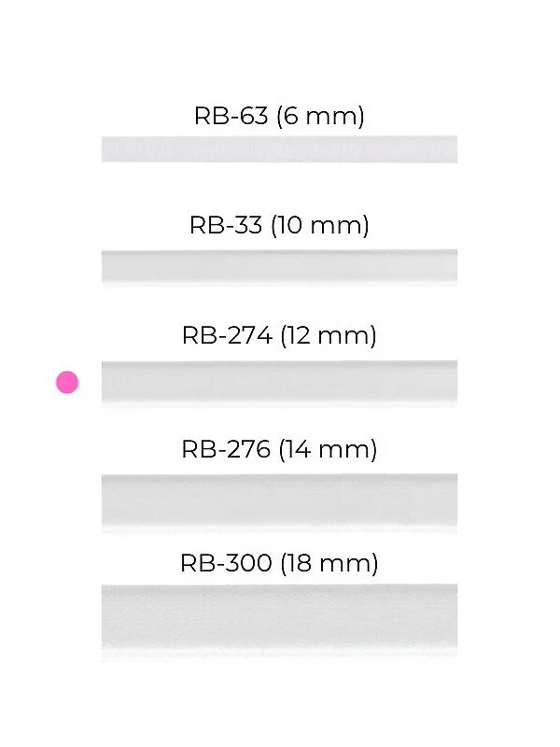Pick the 10 mm white strip swatch

pyautogui.click(x=279, y=265)
